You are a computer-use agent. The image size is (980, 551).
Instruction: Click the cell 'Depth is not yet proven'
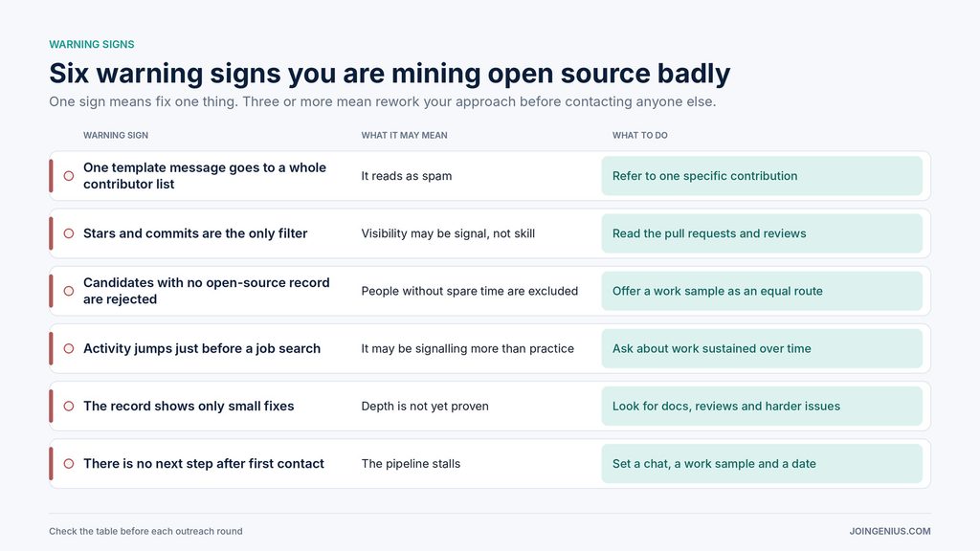(425, 406)
